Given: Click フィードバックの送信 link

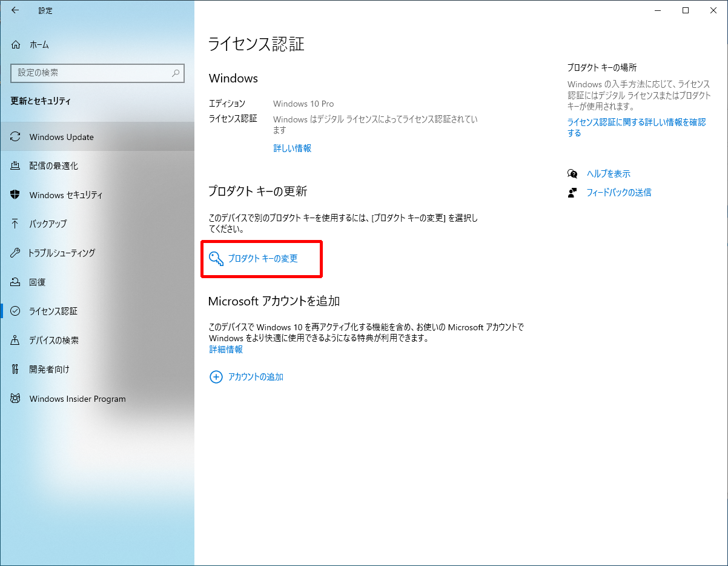Looking at the screenshot, I should point(619,193).
